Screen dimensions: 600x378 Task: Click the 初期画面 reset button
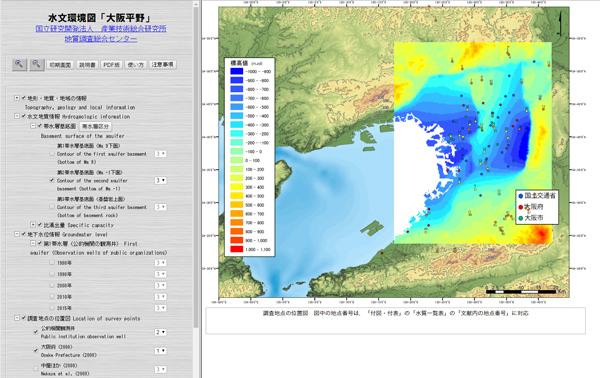[x=60, y=65]
